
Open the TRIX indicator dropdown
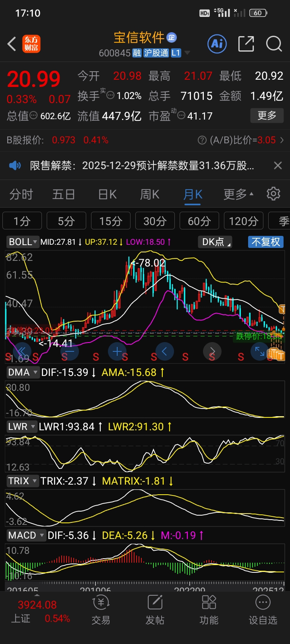pyautogui.click(x=23, y=481)
